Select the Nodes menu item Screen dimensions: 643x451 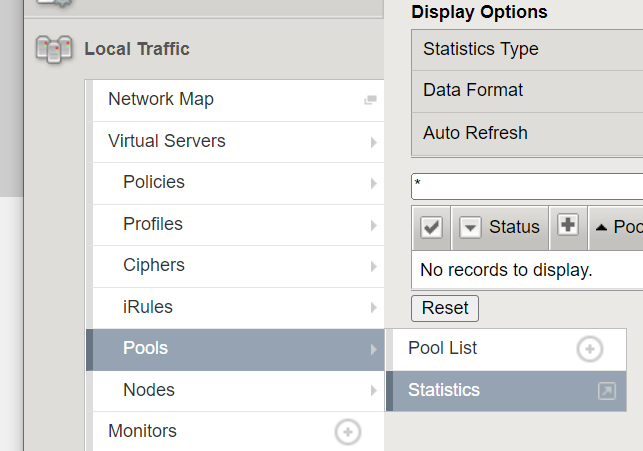(x=148, y=390)
